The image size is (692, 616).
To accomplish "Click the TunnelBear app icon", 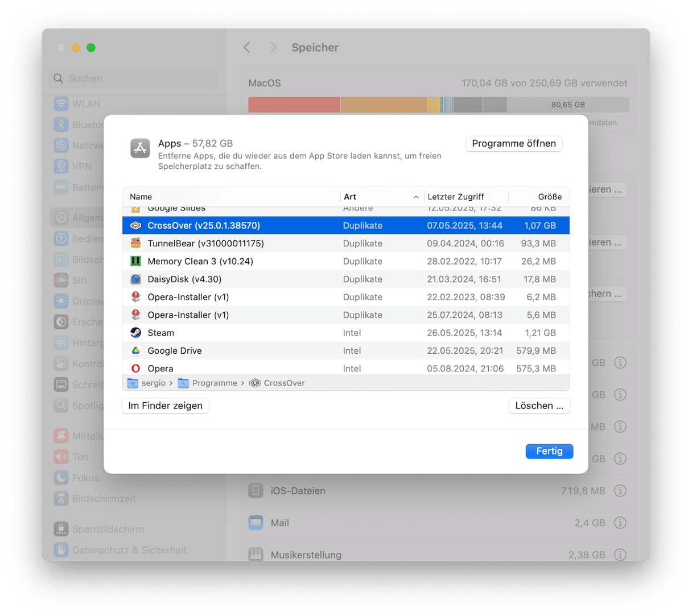I will [x=135, y=243].
